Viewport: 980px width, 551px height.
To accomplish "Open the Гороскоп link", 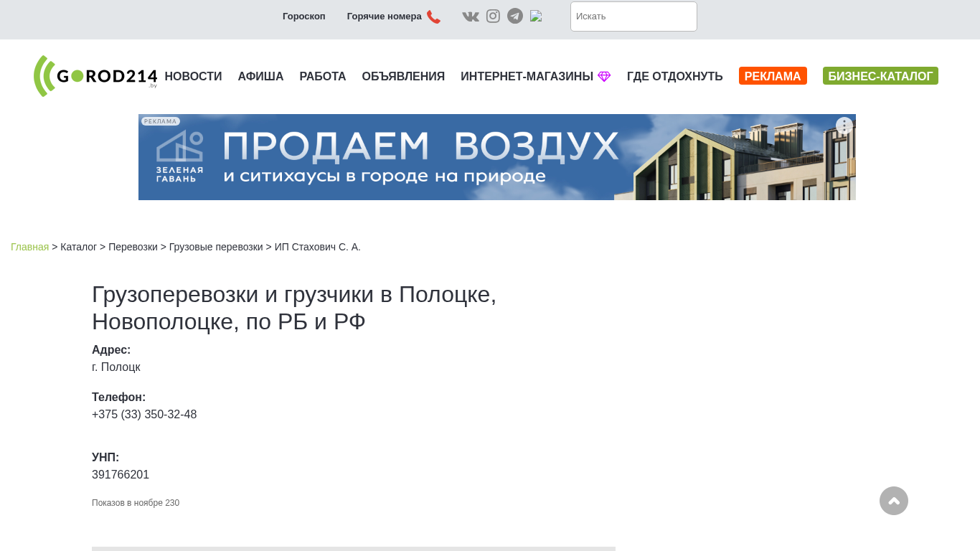I will 304,17.
